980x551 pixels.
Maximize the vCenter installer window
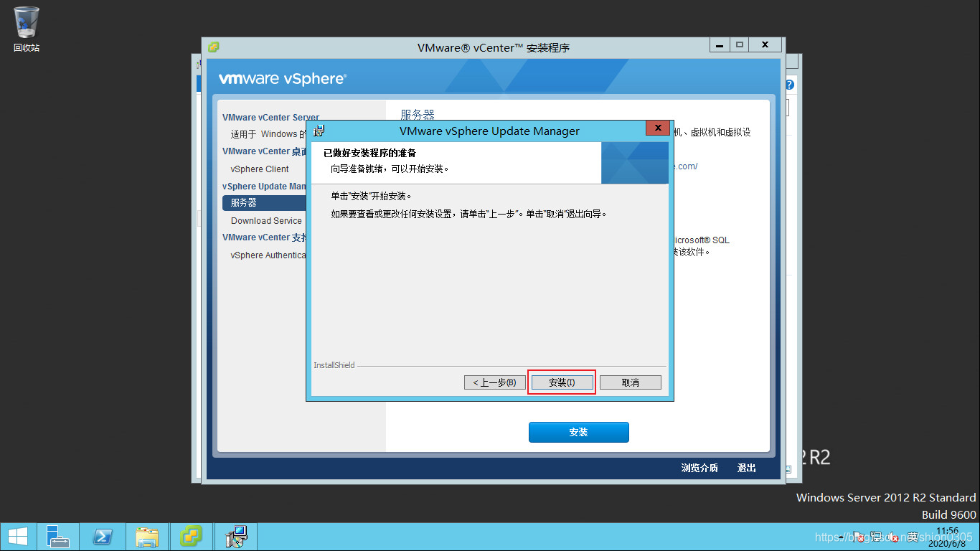740,44
